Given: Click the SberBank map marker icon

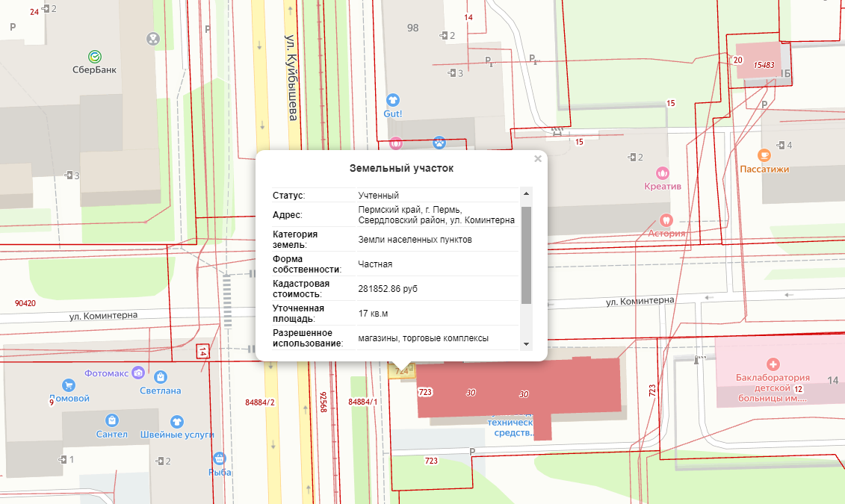Looking at the screenshot, I should pyautogui.click(x=95, y=56).
